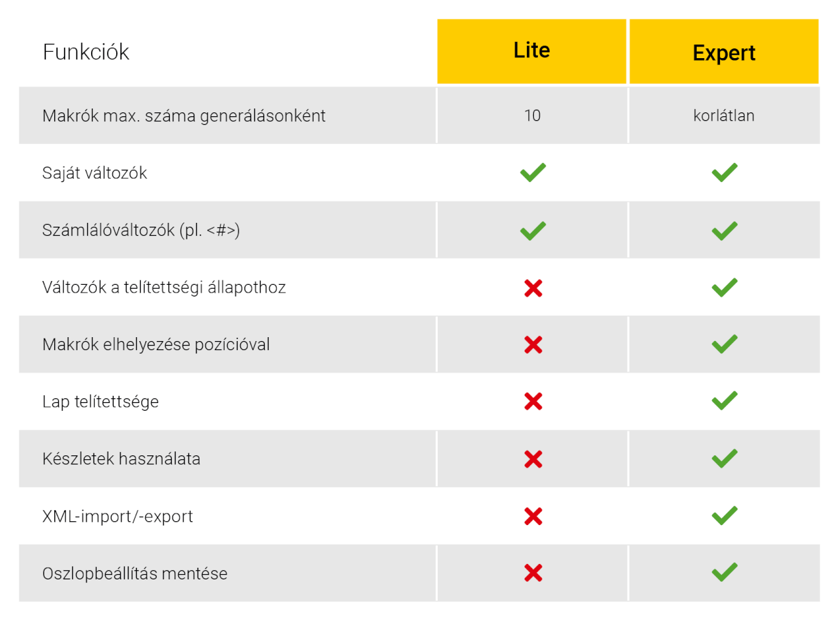Click the korlátlan value under Expert

click(x=724, y=116)
